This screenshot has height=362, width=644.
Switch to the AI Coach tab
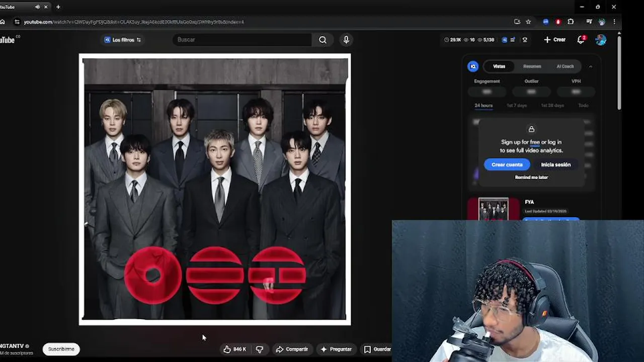pyautogui.click(x=565, y=66)
